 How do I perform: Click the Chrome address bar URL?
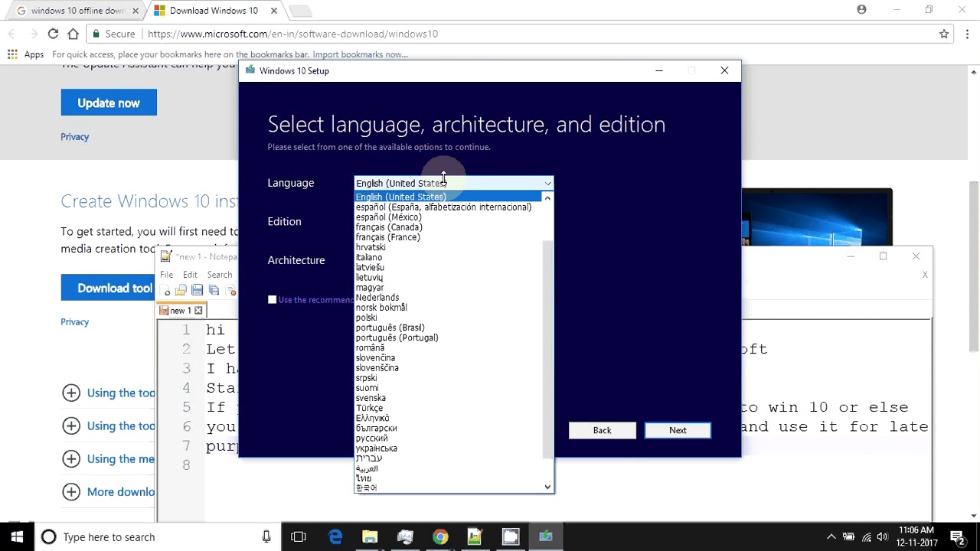coord(292,34)
